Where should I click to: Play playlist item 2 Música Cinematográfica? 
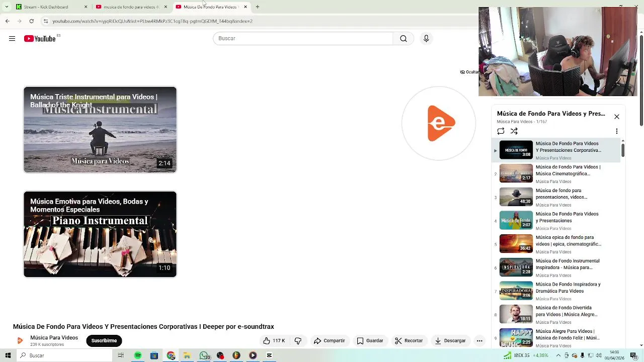pyautogui.click(x=556, y=174)
